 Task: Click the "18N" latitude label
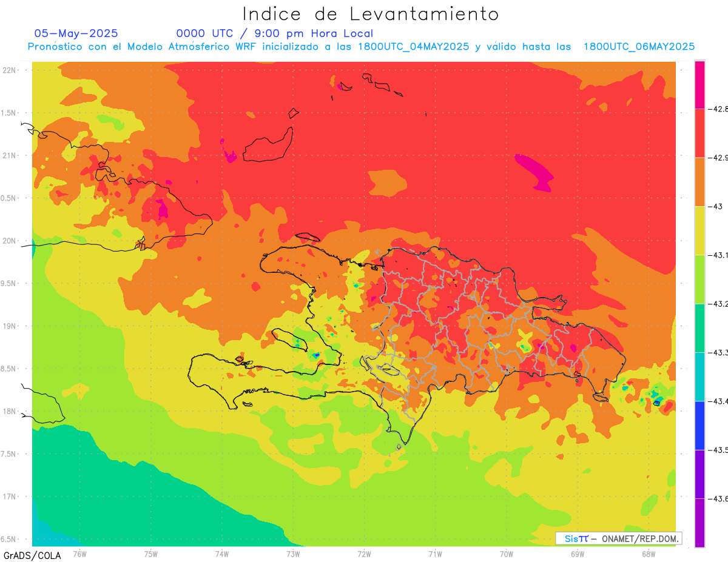point(9,412)
